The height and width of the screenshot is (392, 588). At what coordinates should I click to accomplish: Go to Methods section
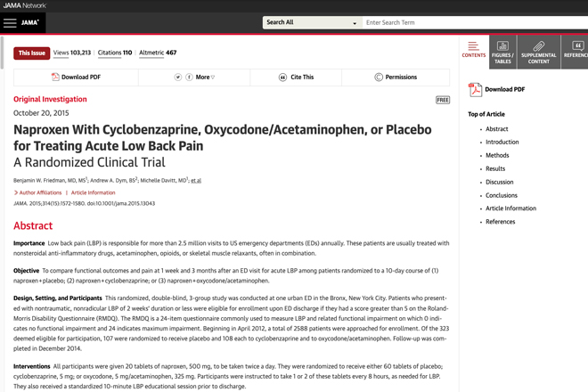pos(497,155)
